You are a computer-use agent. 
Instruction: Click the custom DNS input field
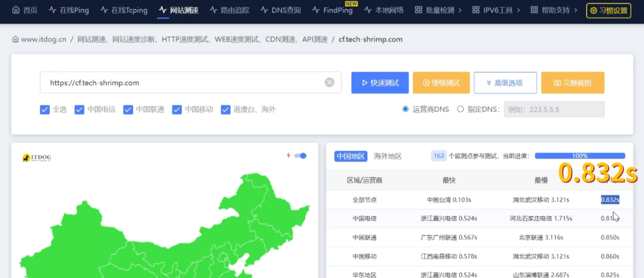click(x=554, y=109)
